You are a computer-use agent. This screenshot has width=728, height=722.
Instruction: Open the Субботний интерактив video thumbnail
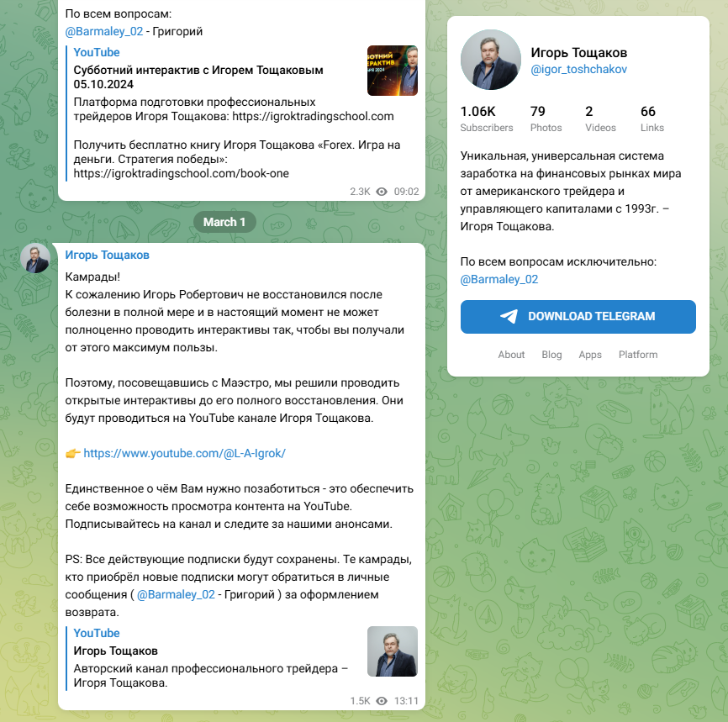click(393, 71)
